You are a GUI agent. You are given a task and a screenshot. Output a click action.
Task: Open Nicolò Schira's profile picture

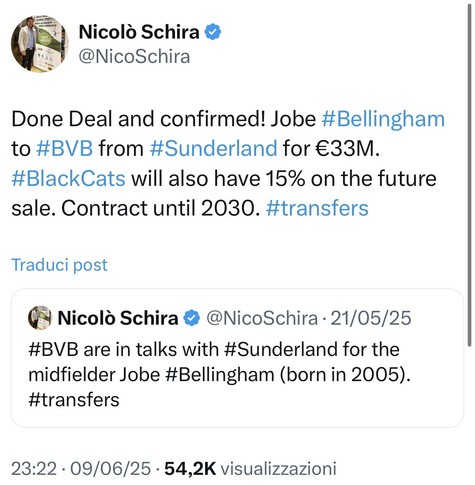[39, 44]
